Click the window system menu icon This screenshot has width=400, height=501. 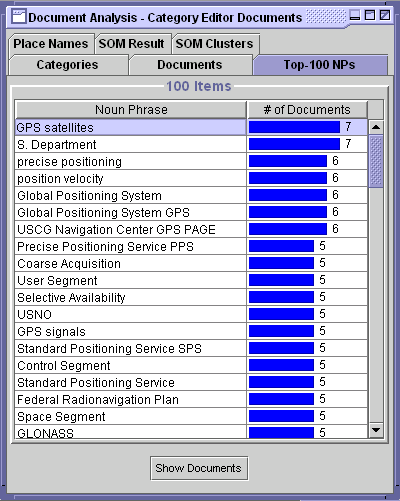pyautogui.click(x=18, y=17)
